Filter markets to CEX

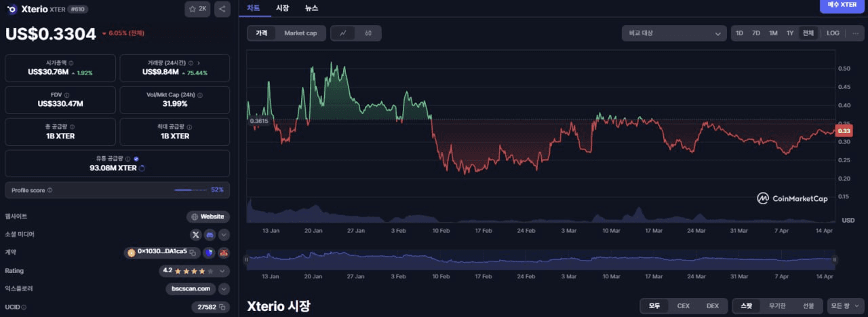click(684, 306)
